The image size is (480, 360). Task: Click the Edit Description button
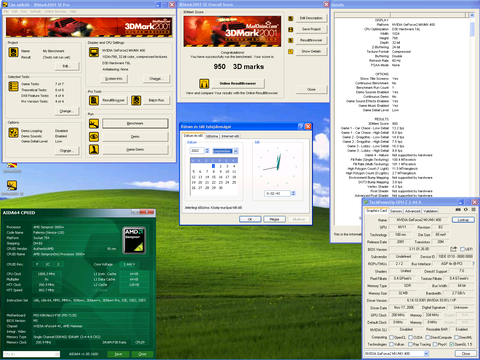tap(311, 18)
